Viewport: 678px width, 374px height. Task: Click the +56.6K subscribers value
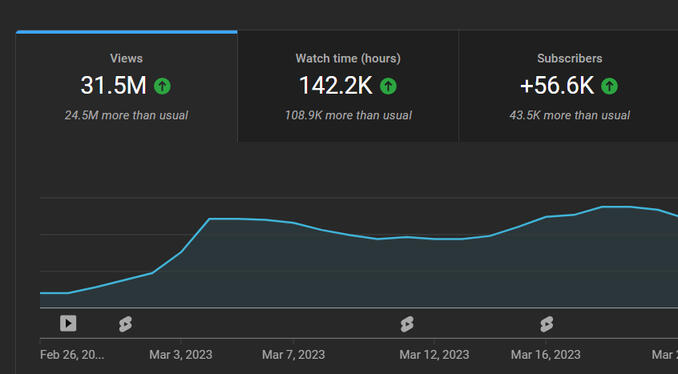tap(557, 86)
